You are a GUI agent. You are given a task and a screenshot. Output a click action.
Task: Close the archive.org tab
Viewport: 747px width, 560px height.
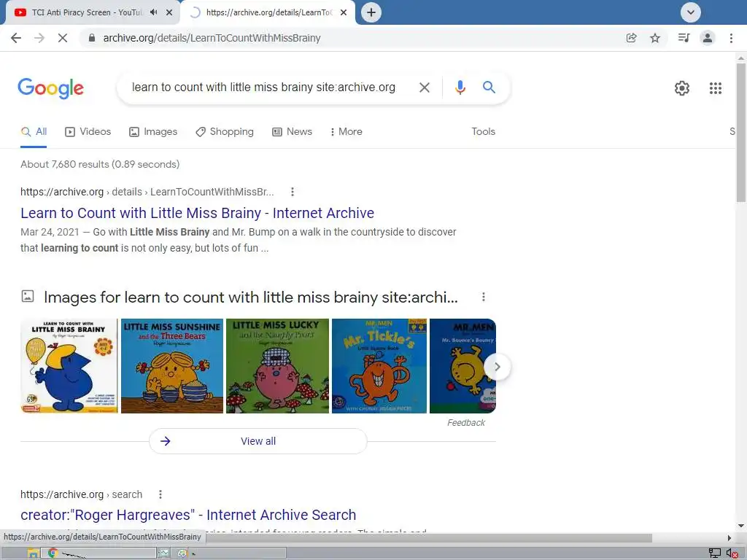coord(344,12)
